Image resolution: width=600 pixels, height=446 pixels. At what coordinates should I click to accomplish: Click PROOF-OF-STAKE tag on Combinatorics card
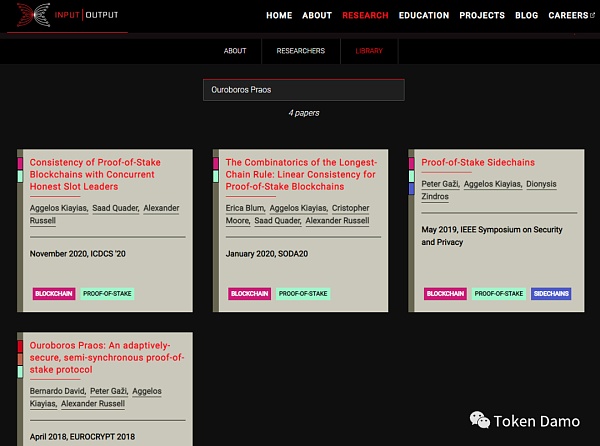[303, 294]
